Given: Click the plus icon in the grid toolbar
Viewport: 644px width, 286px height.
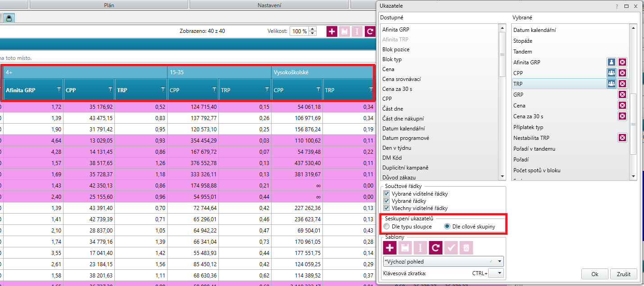Looking at the screenshot, I should pos(332,31).
